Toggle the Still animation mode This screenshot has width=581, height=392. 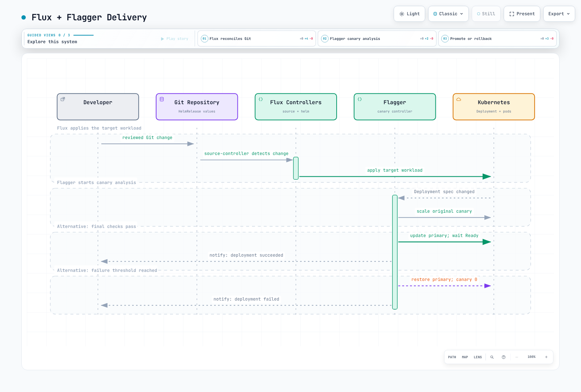486,14
